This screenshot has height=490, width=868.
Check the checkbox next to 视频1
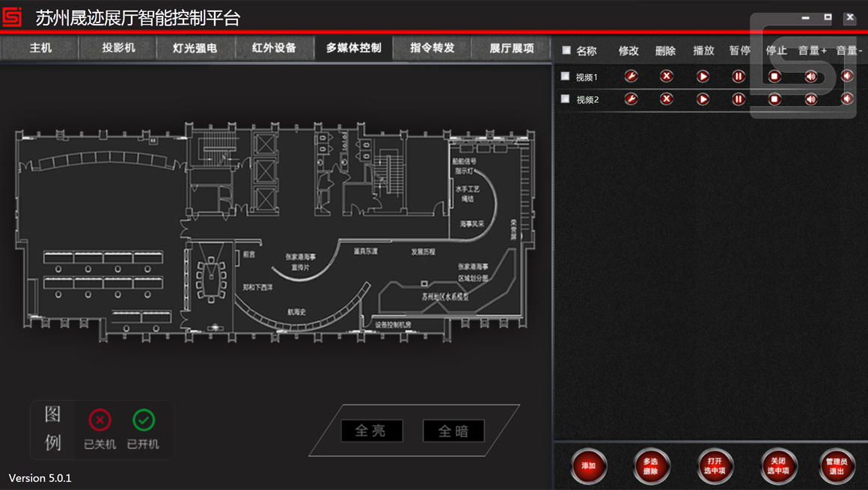pos(566,76)
